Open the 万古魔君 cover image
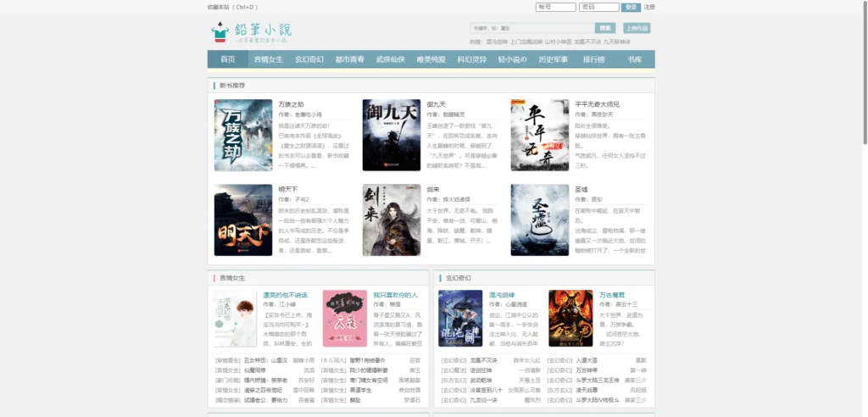868x417 pixels. pos(570,319)
